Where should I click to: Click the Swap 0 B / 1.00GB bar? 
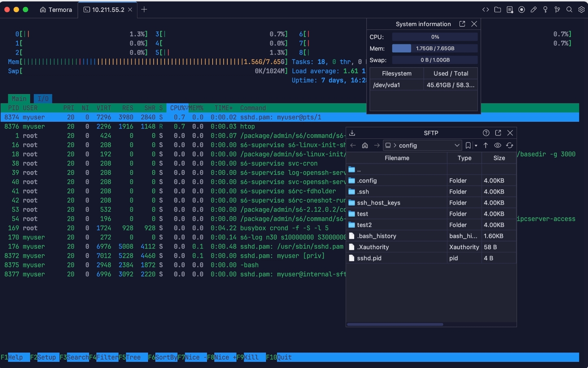pyautogui.click(x=435, y=60)
